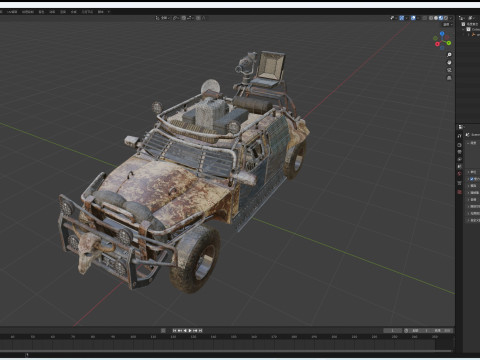
Task: Toggle viewport overlays button
Action: (x=413, y=18)
